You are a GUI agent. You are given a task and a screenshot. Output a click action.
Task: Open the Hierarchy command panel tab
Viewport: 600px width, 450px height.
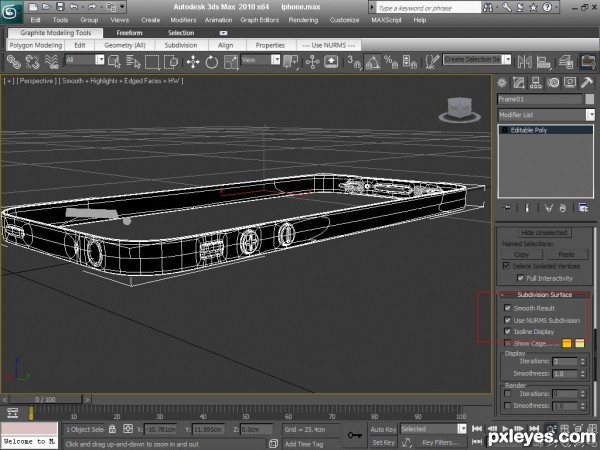pyautogui.click(x=536, y=83)
